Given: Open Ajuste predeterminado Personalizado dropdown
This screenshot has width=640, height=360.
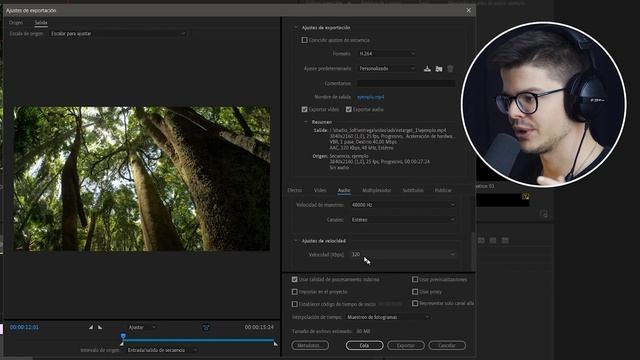Looking at the screenshot, I should (387, 69).
